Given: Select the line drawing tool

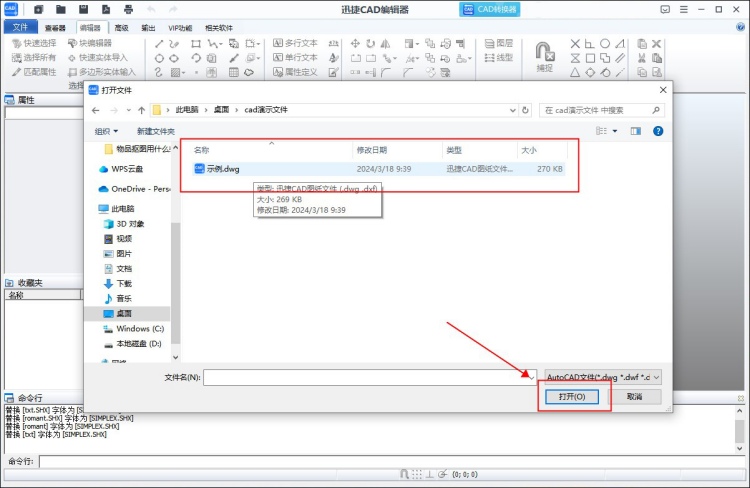Looking at the screenshot, I should pyautogui.click(x=159, y=44).
